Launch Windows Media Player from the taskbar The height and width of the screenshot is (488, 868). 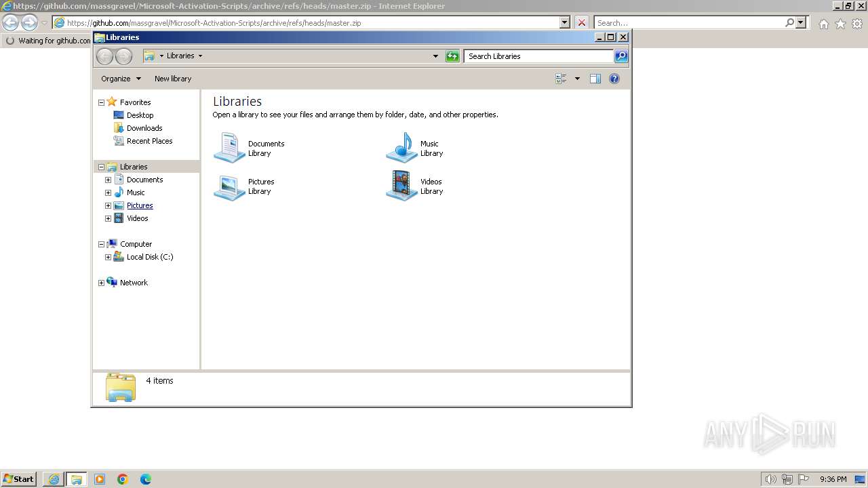(x=100, y=479)
